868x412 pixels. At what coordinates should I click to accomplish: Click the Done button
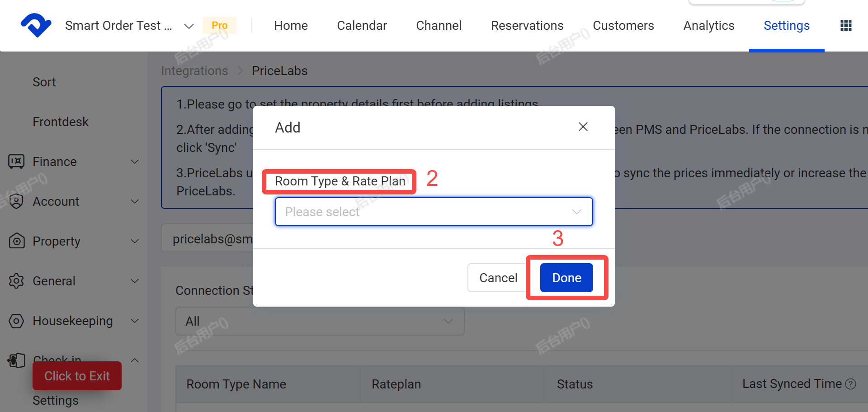(566, 278)
